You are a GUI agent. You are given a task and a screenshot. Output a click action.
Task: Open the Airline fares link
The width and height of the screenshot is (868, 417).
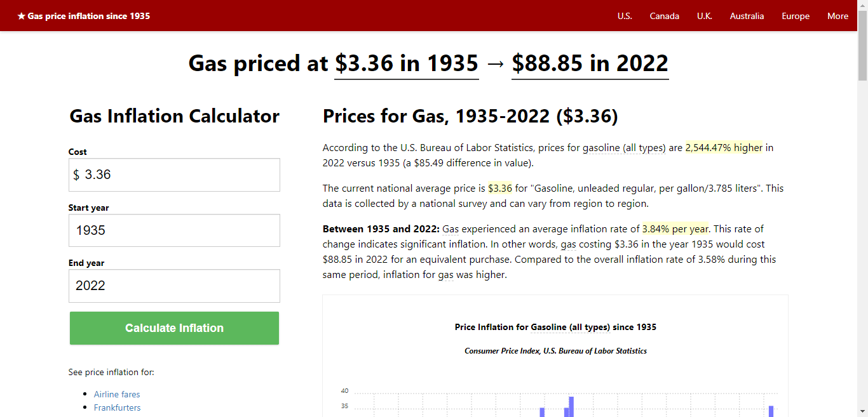click(117, 394)
